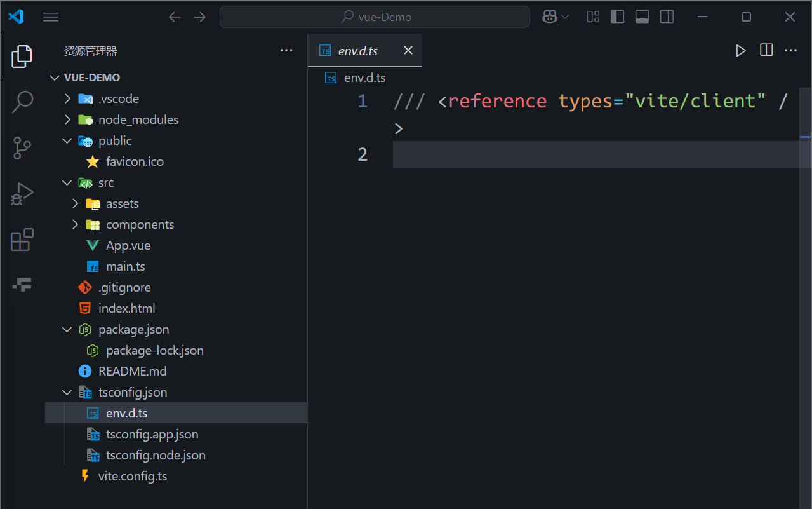Close the env.d.ts editor tab
This screenshot has height=509, width=812.
tap(408, 50)
